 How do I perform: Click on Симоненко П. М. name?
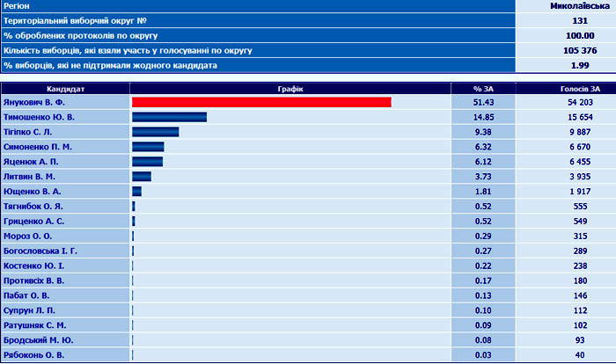click(x=38, y=147)
